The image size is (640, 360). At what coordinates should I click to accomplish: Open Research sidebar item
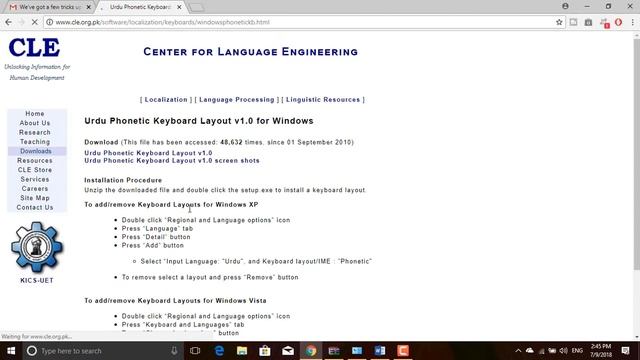tap(35, 132)
